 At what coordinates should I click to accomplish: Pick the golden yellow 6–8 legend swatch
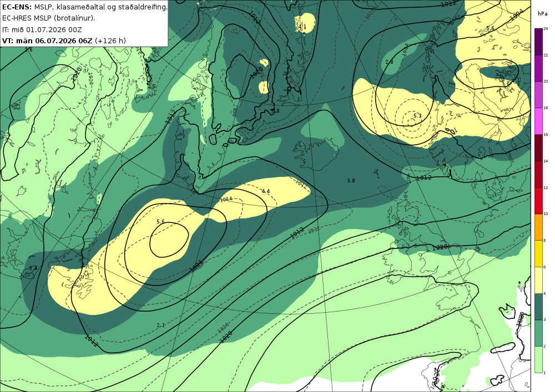[x=538, y=253]
